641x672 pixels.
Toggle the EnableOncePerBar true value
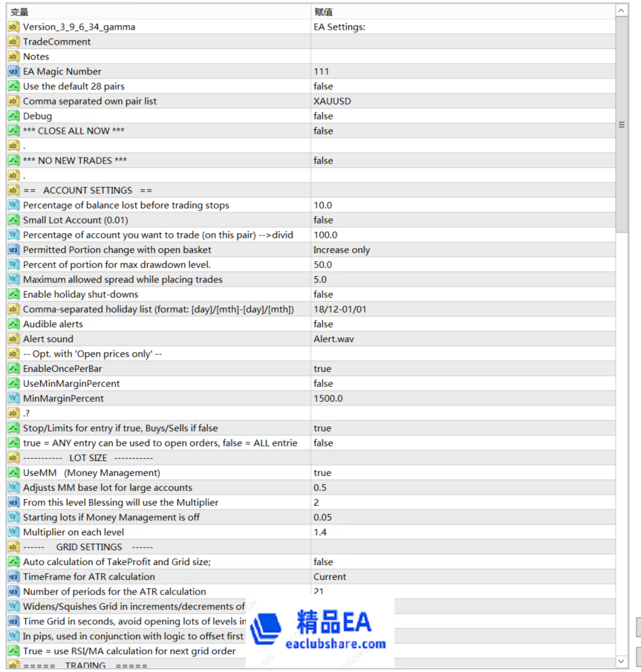pyautogui.click(x=462, y=368)
